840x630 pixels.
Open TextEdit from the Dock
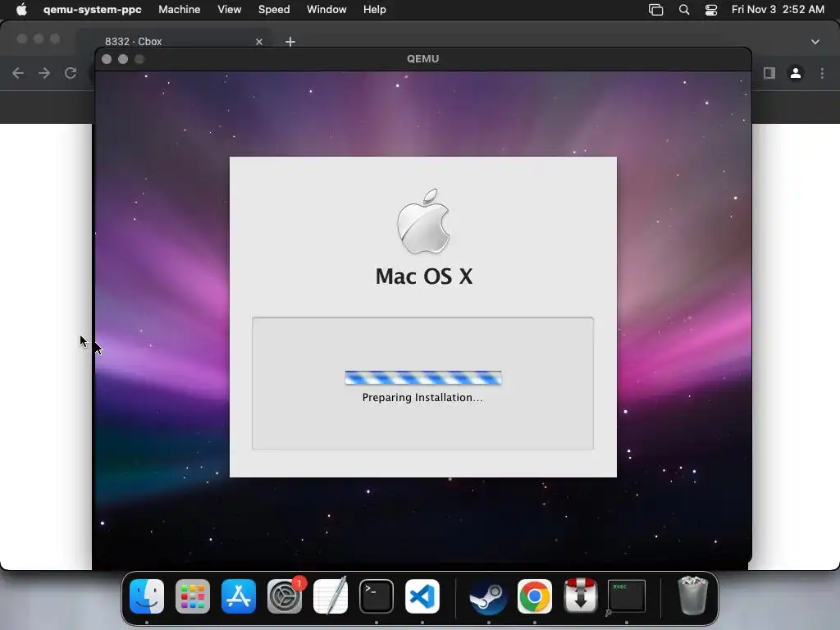pos(331,596)
